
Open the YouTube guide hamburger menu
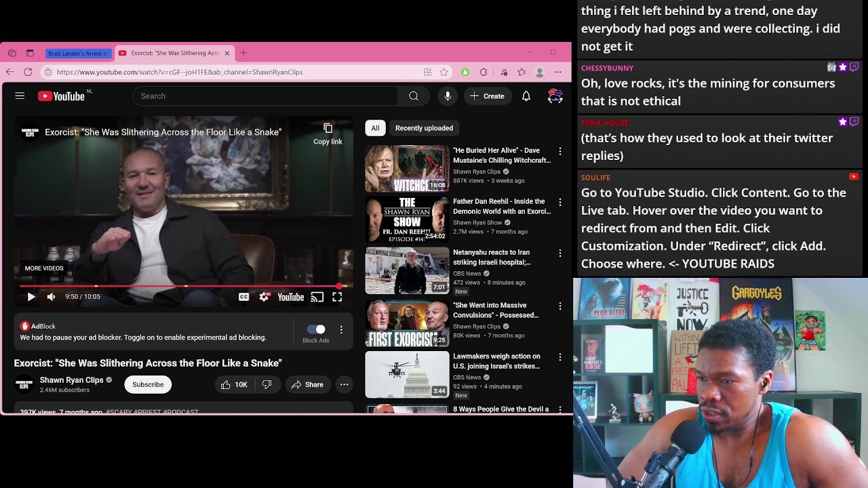20,96
